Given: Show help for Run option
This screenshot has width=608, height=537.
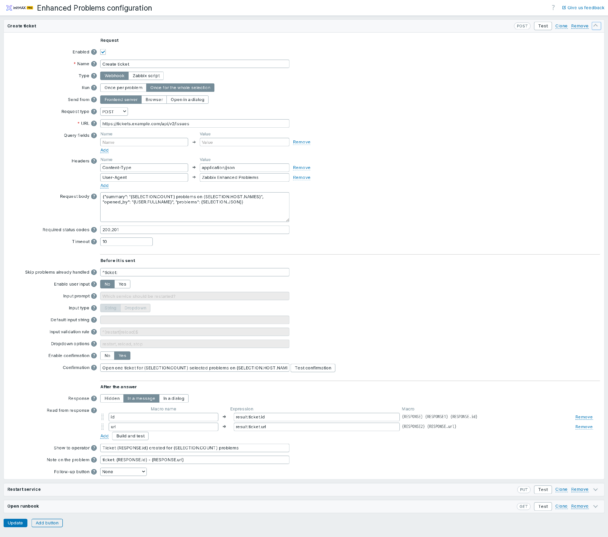Looking at the screenshot, I should [x=94, y=88].
